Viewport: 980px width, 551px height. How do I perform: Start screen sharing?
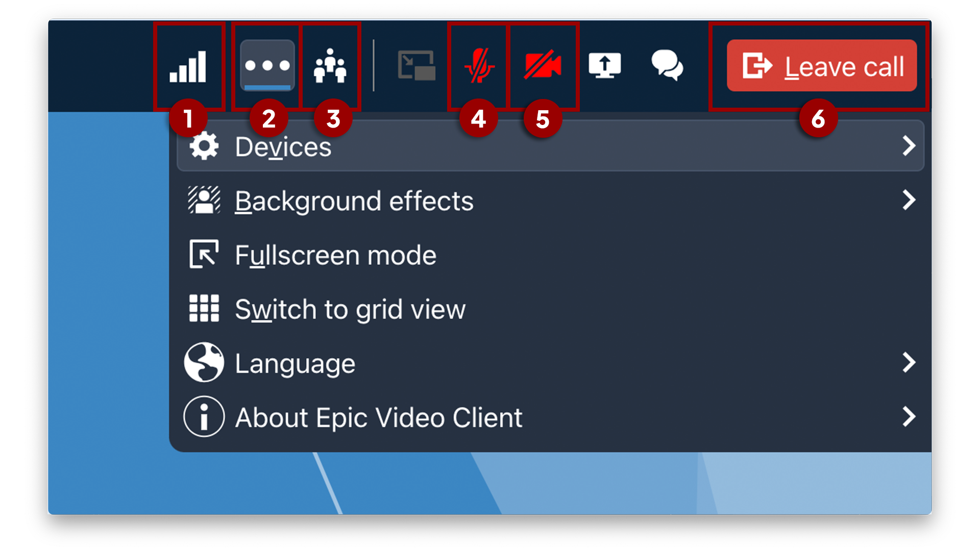point(606,65)
